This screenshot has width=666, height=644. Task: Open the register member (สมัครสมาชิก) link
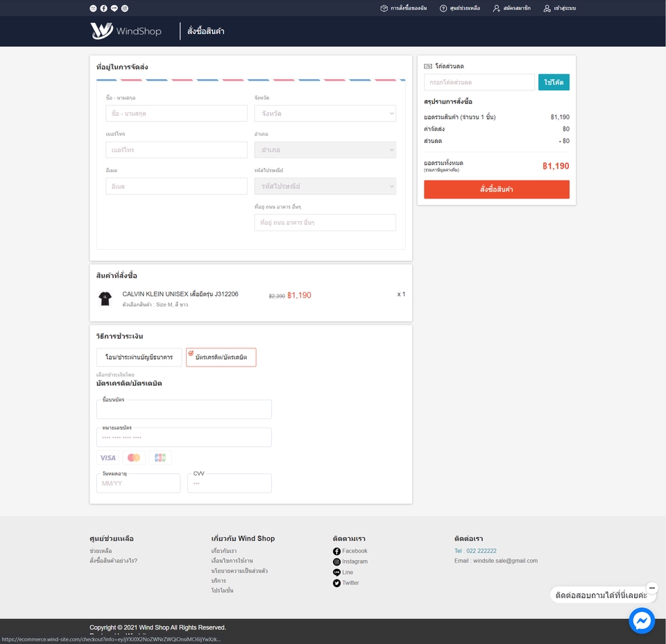512,8
